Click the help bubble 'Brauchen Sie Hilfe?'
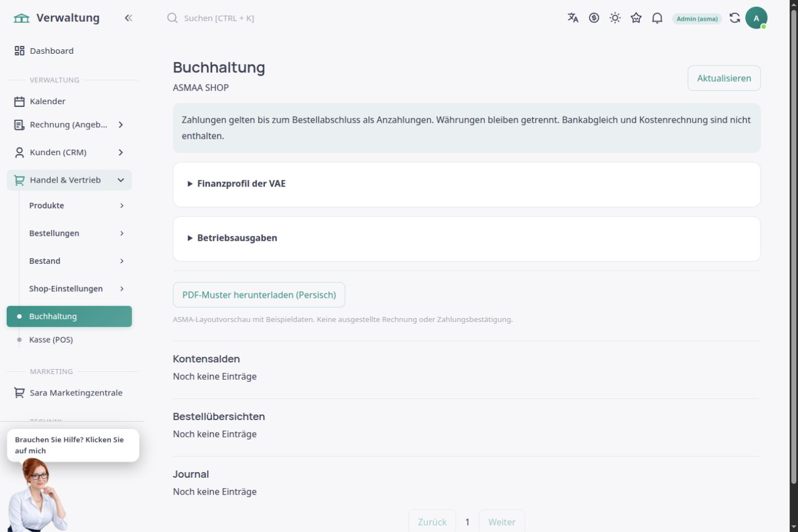Viewport: 798px width, 532px height. coord(73,445)
